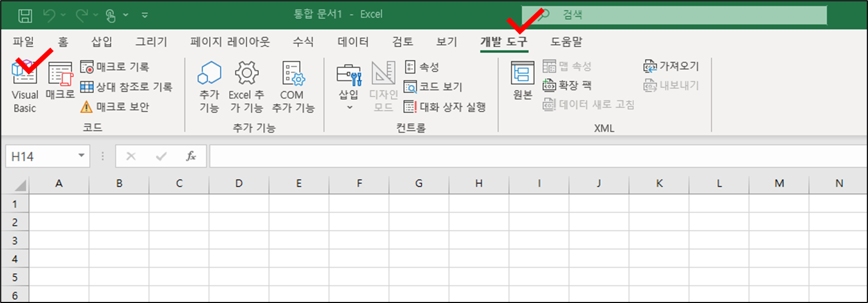The width and height of the screenshot is (868, 303).
Task: Select the 개발 도구 tab
Action: click(504, 42)
